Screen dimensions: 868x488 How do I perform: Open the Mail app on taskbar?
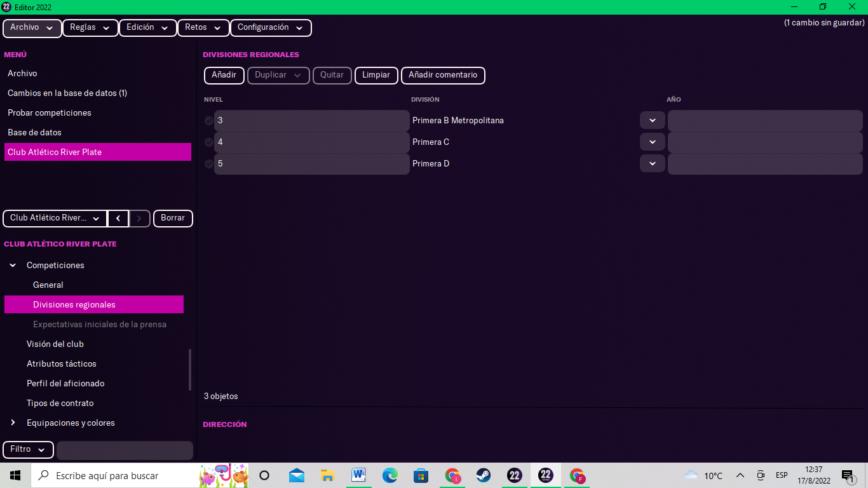click(297, 475)
